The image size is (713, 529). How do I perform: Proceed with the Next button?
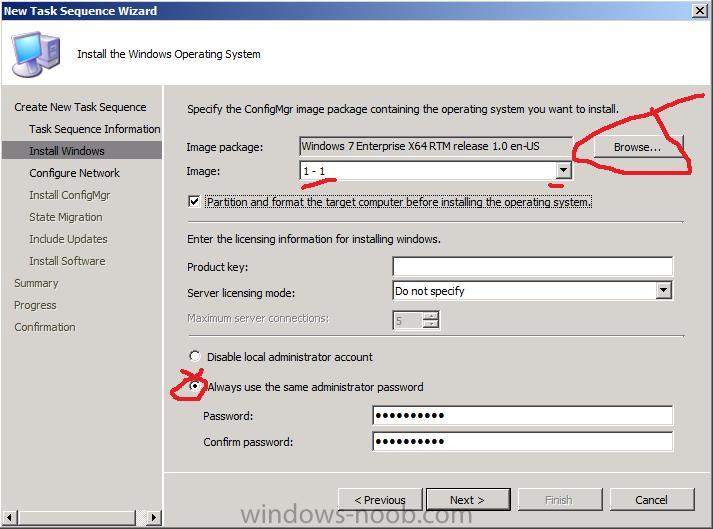click(x=468, y=500)
